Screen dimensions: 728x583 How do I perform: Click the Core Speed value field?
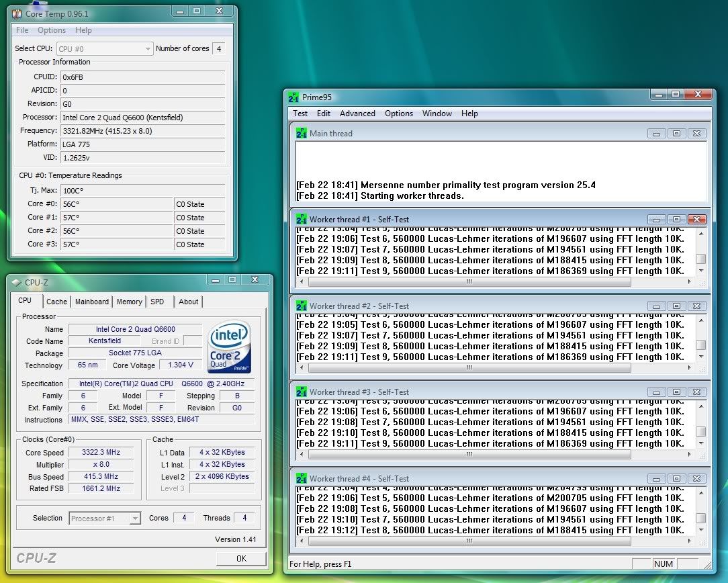[x=101, y=453]
